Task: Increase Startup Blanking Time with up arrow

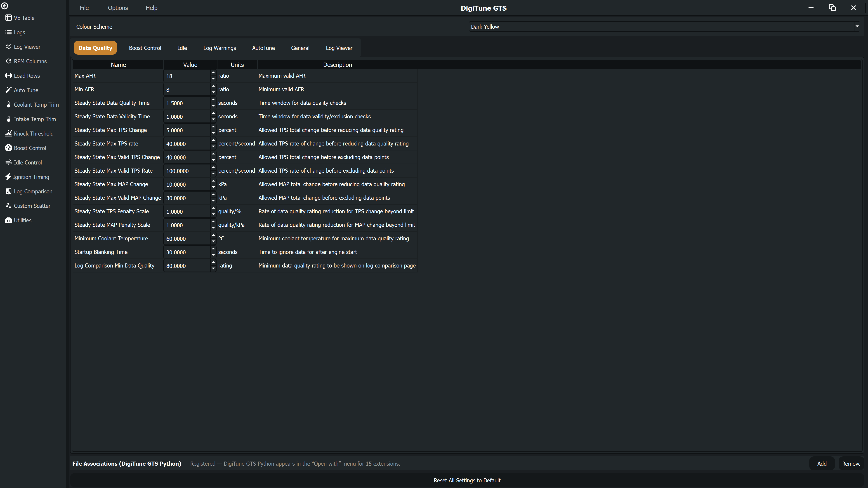Action: pyautogui.click(x=213, y=249)
